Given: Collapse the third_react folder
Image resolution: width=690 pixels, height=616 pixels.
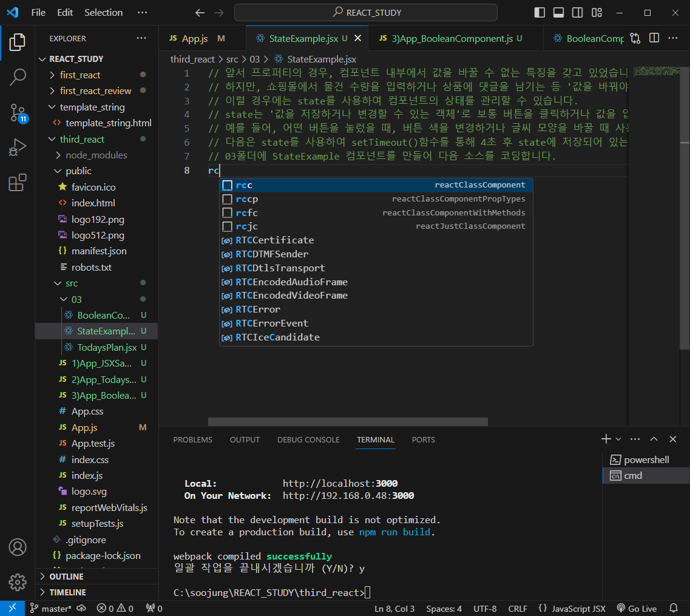Looking at the screenshot, I should (52, 139).
